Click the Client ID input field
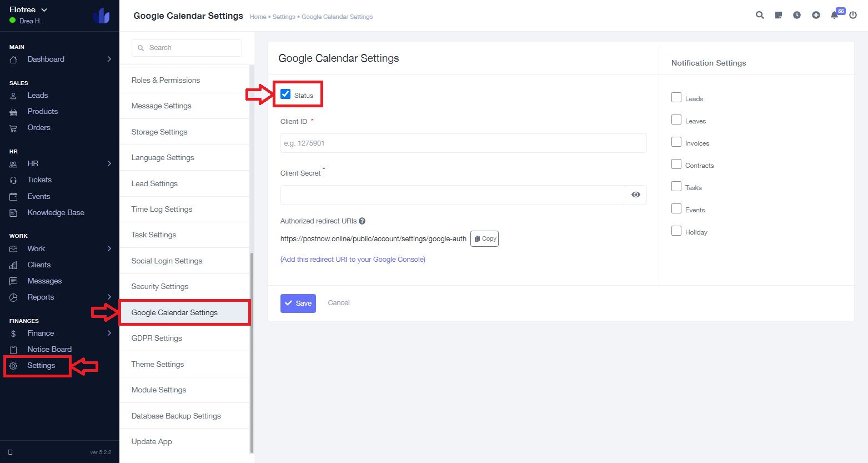The image size is (868, 463). click(464, 143)
